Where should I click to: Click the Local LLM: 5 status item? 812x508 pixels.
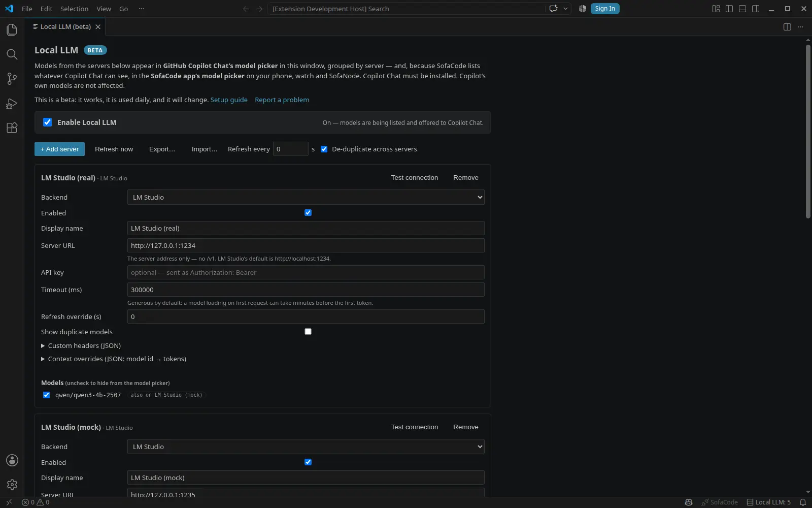768,502
